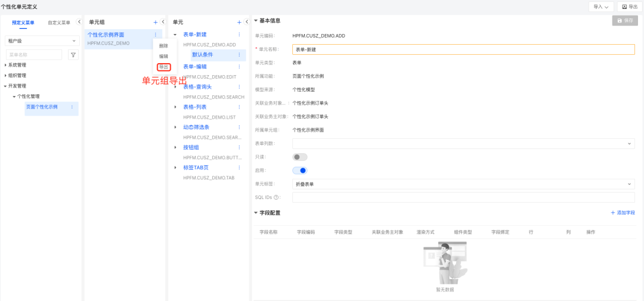The image size is (644, 301).
Task: Open the 单元标签 折叠表单 dropdown
Action: (463, 184)
